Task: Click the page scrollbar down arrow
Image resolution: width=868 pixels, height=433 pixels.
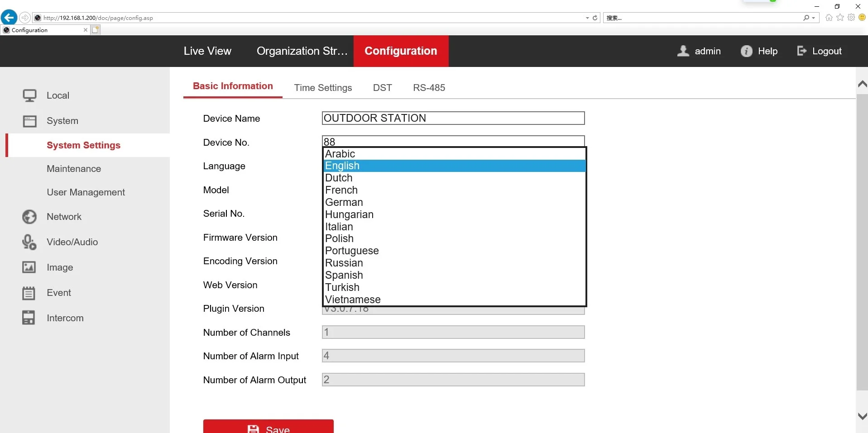Action: (862, 416)
